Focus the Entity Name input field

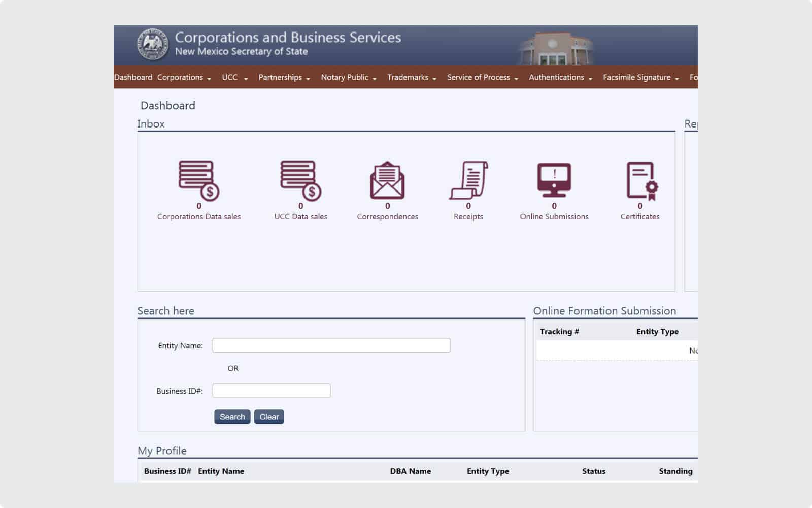click(331, 345)
